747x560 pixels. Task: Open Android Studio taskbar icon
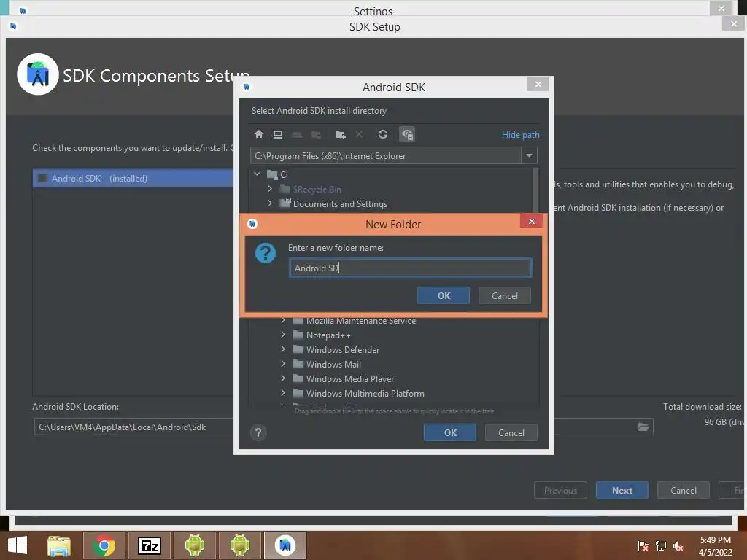click(x=285, y=545)
